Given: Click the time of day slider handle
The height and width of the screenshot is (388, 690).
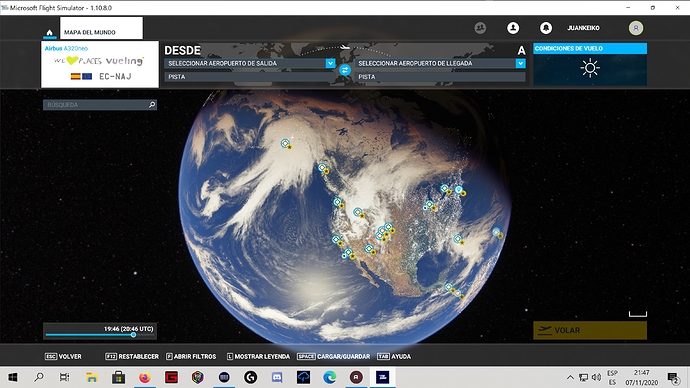Looking at the screenshot, I should coord(133,335).
